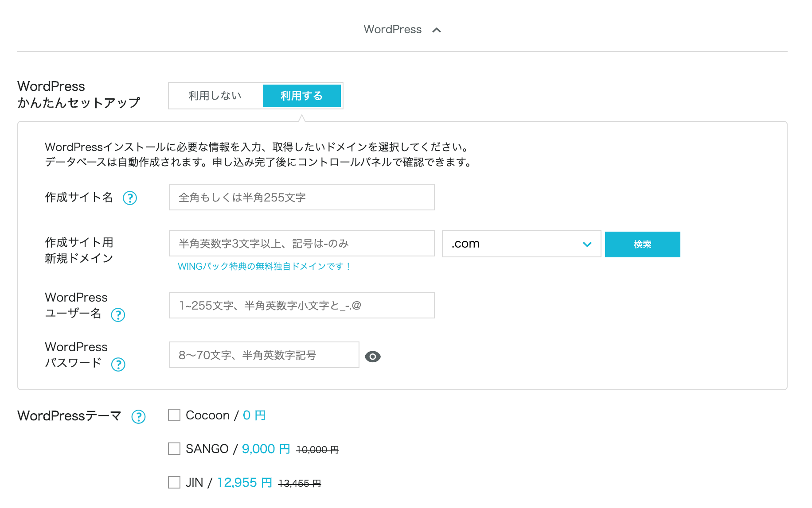Select 利用しない for かんたんセットアップ
The image size is (812, 508).
click(215, 96)
